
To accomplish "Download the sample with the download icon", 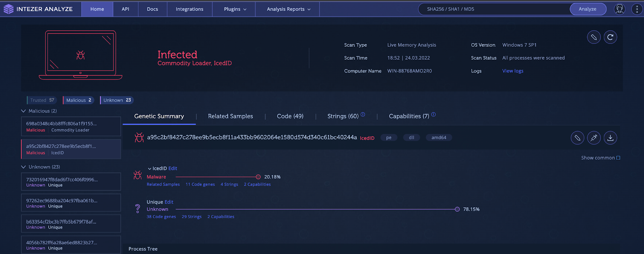I will [610, 138].
